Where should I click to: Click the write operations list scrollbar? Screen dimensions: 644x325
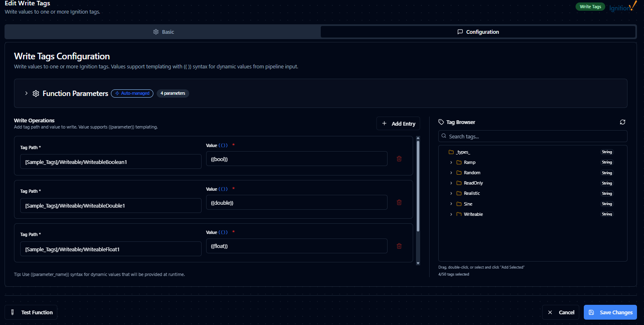click(418, 185)
